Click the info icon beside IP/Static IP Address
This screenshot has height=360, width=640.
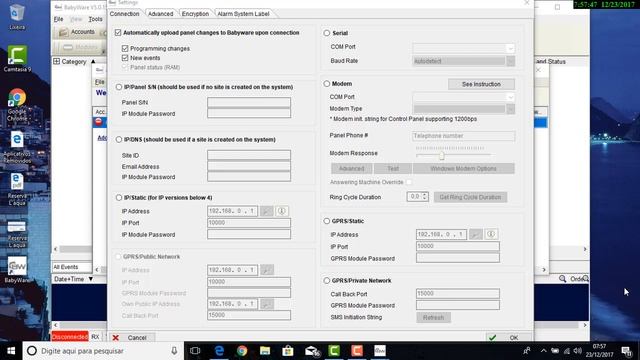coord(281,211)
